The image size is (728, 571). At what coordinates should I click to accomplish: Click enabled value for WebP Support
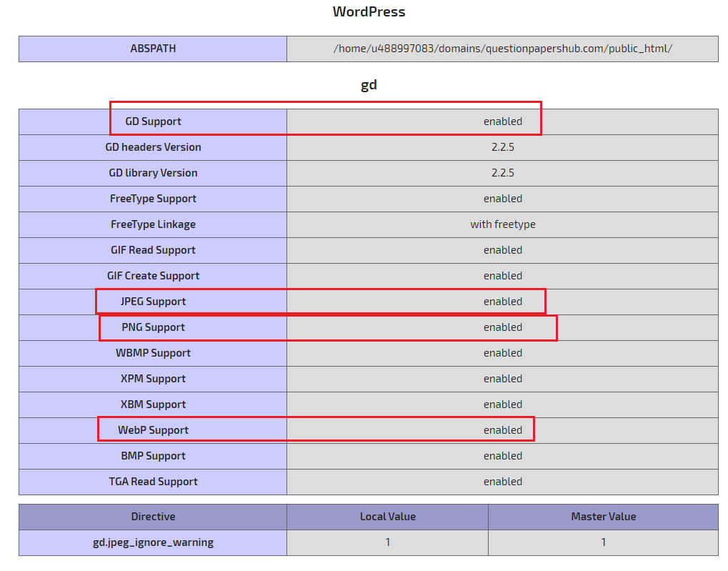503,430
